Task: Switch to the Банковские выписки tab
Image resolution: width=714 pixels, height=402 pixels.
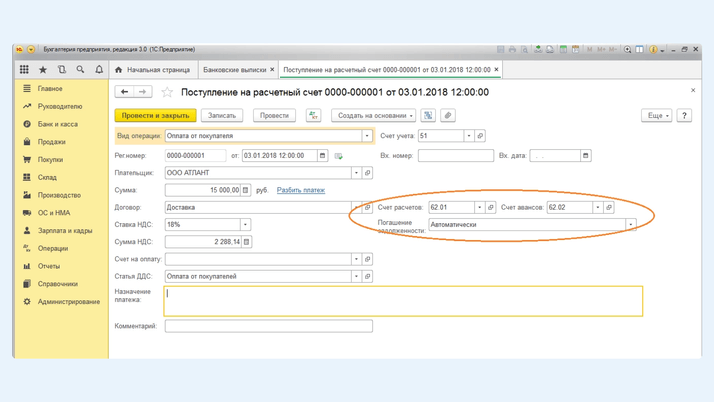Action: (235, 70)
